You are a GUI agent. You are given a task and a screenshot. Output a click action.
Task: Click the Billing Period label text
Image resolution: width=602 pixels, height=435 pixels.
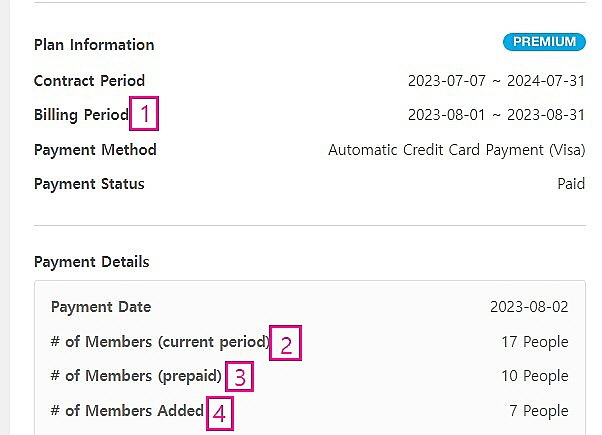coord(81,115)
